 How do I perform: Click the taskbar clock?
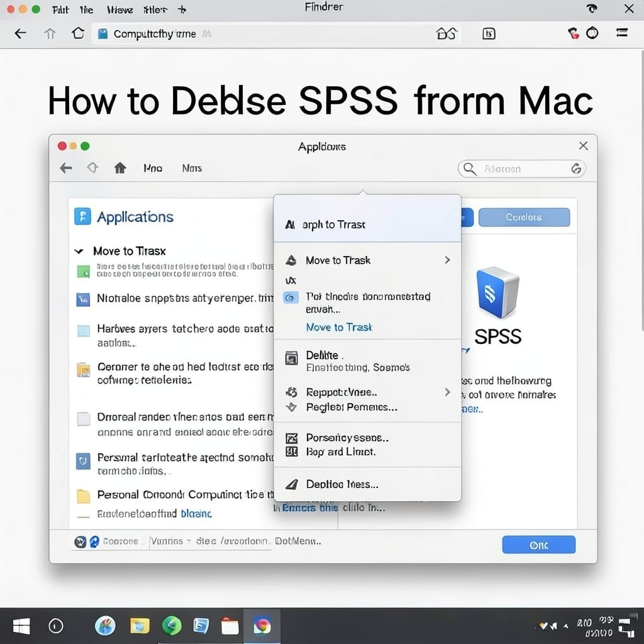(595, 626)
